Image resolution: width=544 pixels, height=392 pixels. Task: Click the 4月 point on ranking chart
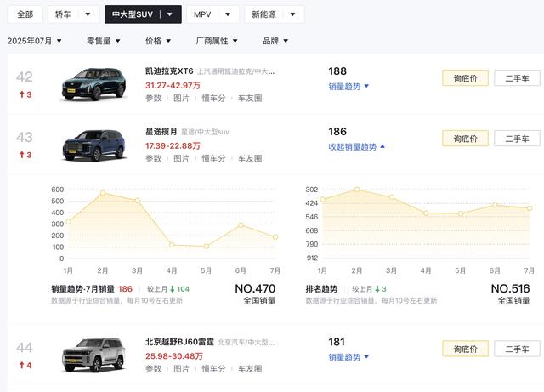coord(426,213)
